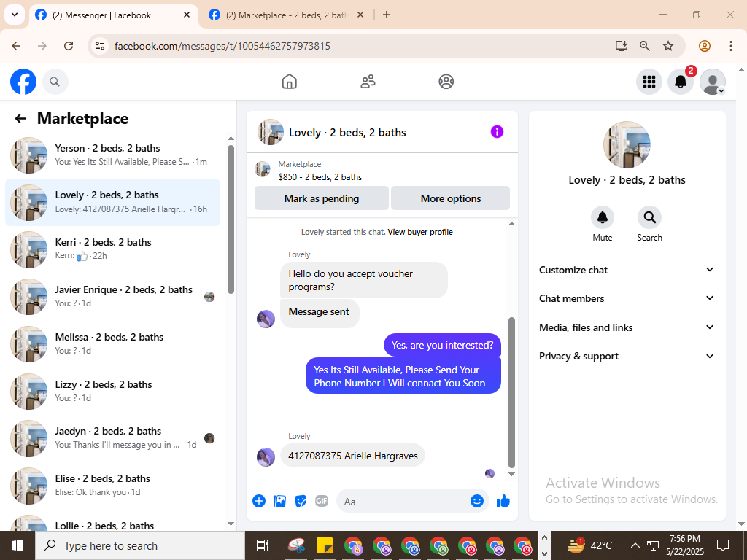Close the Marketplace browser tab
Image resolution: width=747 pixels, height=560 pixels.
360,15
